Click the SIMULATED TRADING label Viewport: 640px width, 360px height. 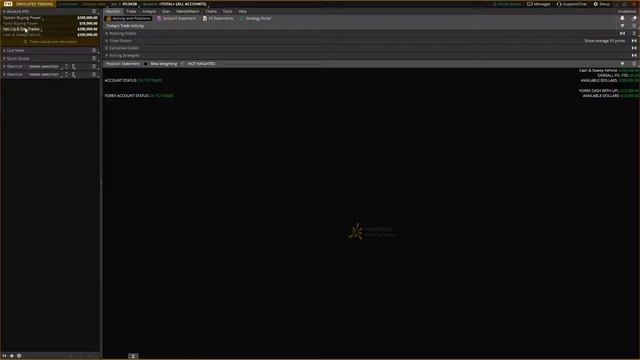point(34,4)
